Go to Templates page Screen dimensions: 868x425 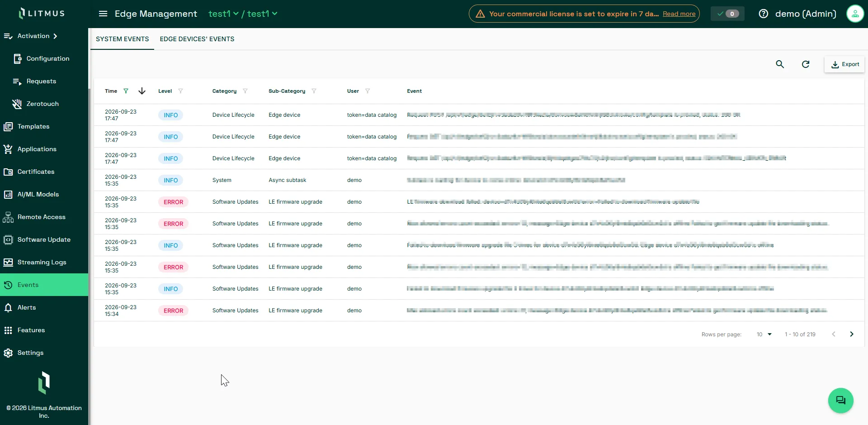(x=44, y=126)
